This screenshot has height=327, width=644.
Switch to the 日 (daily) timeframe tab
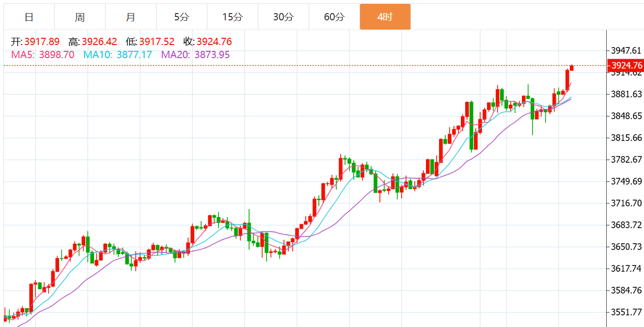point(29,17)
